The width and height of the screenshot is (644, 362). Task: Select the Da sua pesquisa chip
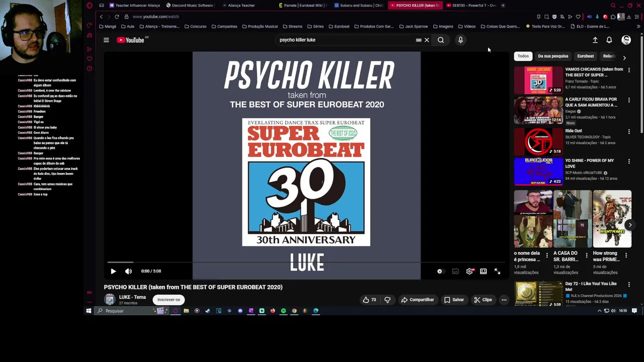pyautogui.click(x=553, y=56)
